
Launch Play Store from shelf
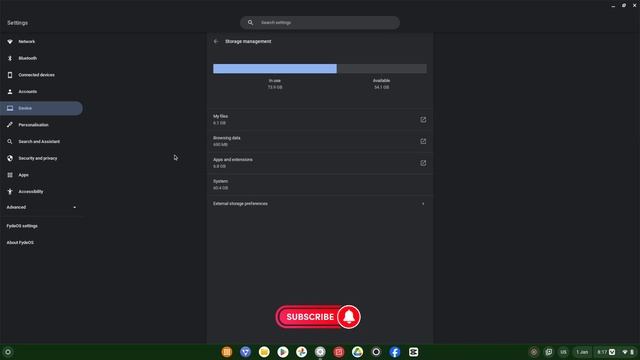[x=283, y=352]
